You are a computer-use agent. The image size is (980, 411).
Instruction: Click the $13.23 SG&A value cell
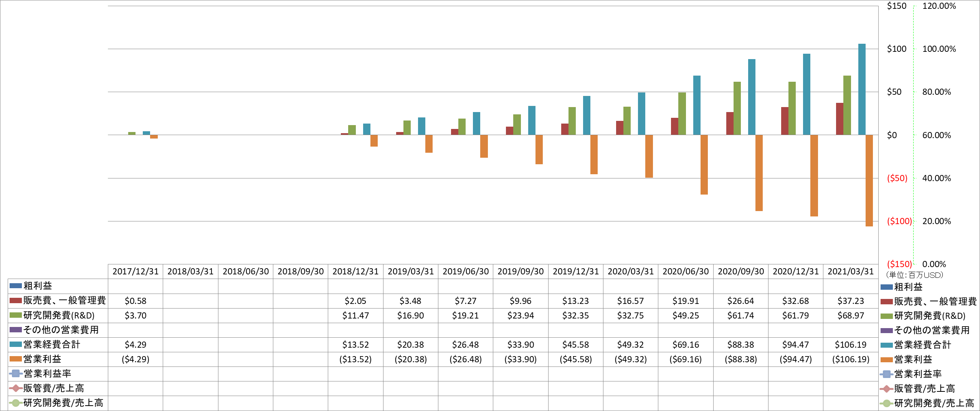point(576,301)
